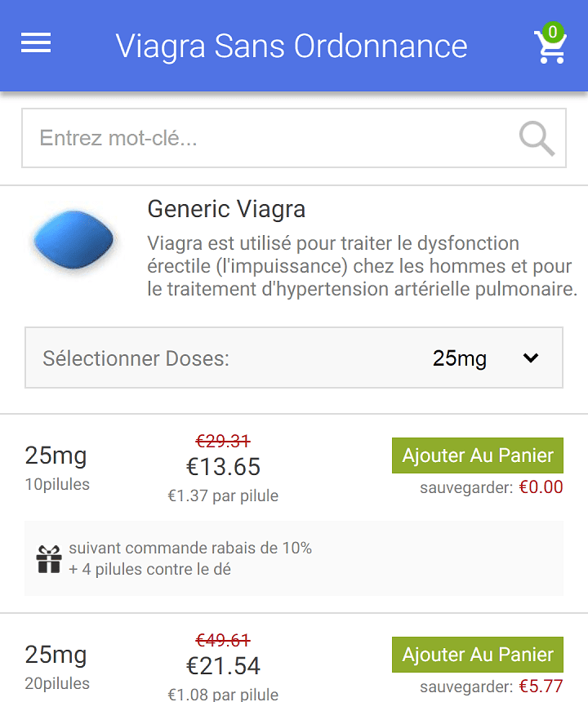Click the gift icon in promo box
The image size is (588, 702).
coord(49,558)
